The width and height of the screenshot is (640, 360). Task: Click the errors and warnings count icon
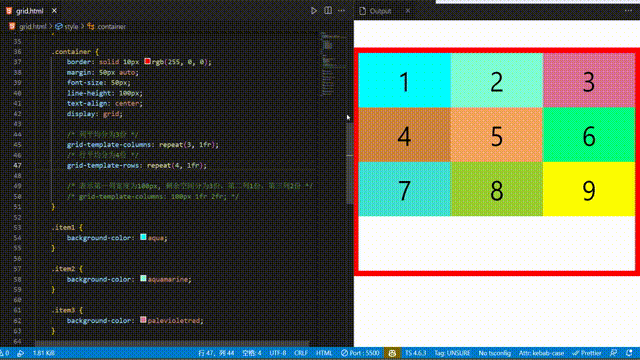click(4, 353)
